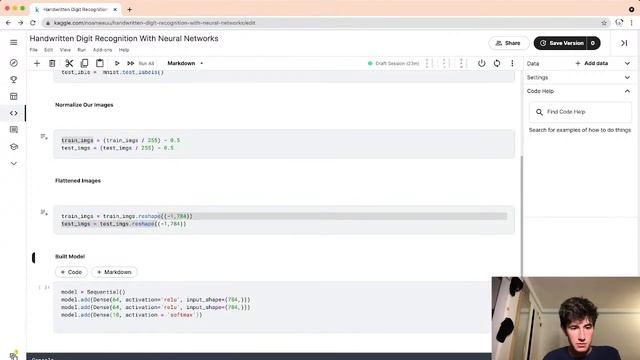Viewport: 640px width, 360px height.
Task: Click the browser address bar
Action: [322, 23]
